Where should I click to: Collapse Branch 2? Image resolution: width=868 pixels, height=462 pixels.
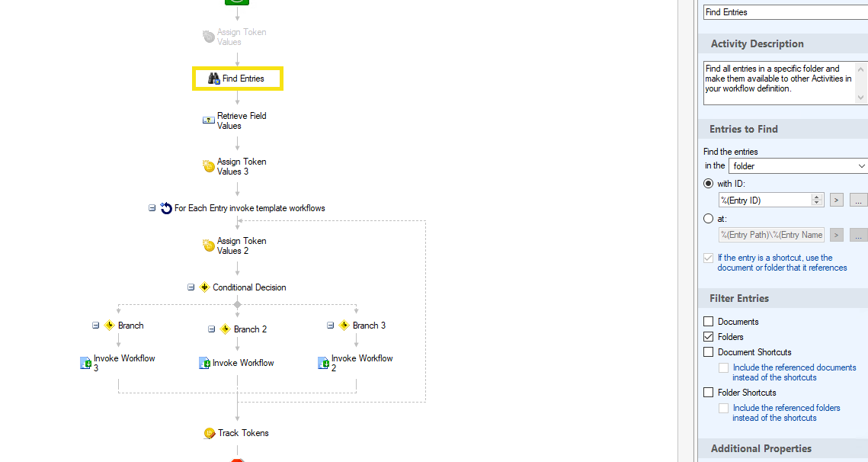(211, 329)
